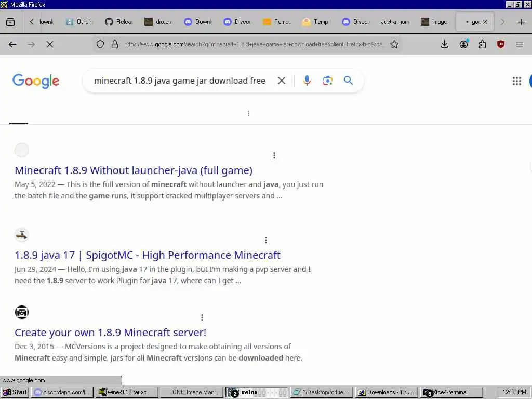
Task: Switch to the first Temp tab
Action: pyautogui.click(x=276, y=22)
